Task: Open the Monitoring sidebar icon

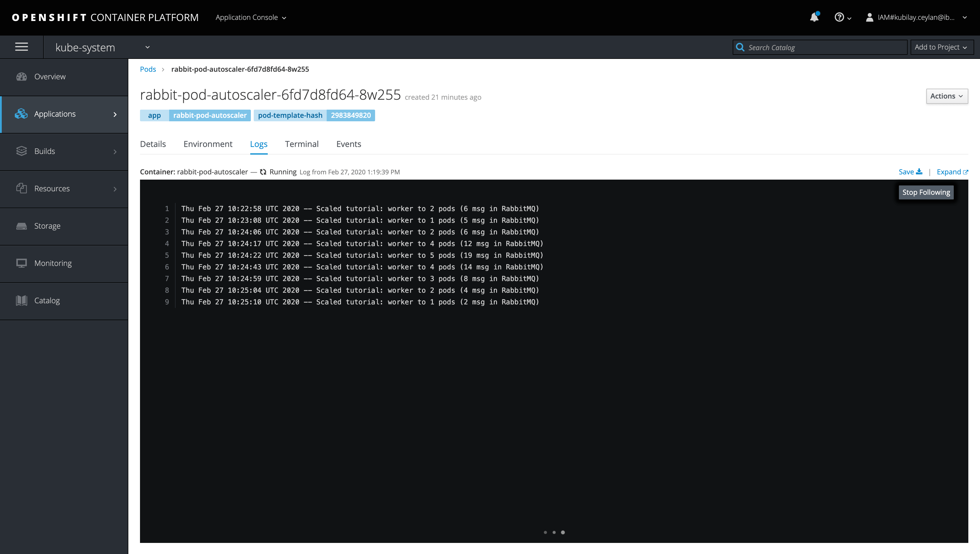Action: coord(21,263)
